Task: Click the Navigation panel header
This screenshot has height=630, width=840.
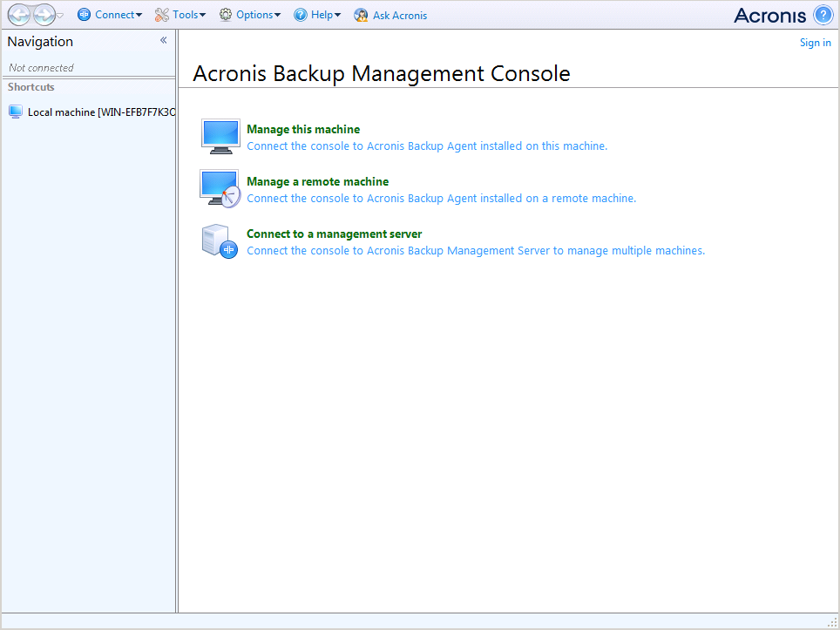Action: pos(39,41)
